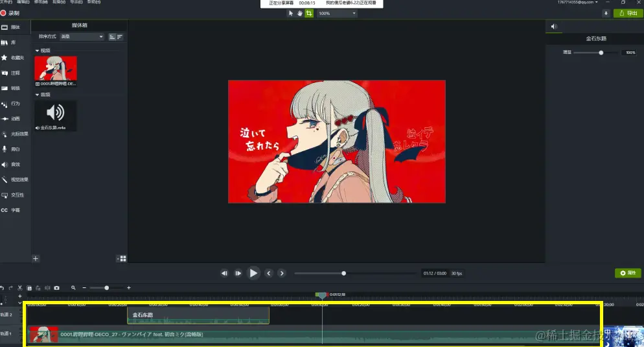Select the 金石东路 audio clip on timeline

coord(198,315)
